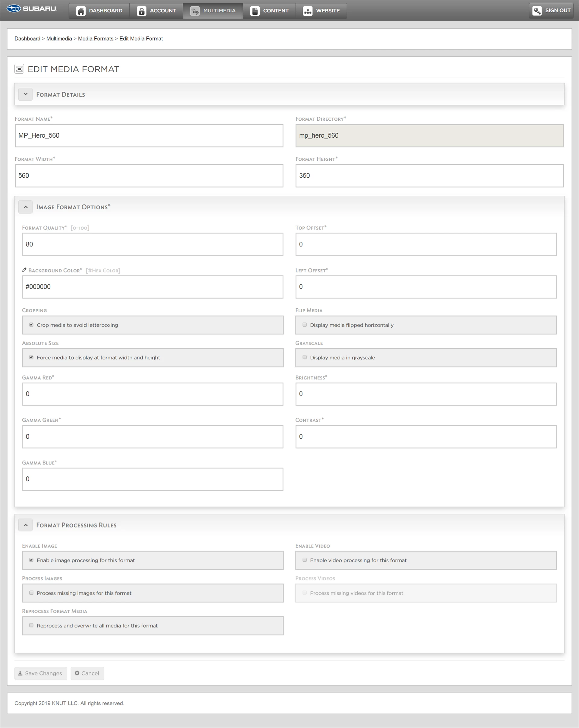
Task: Enable Display media in grayscale
Action: (x=305, y=357)
